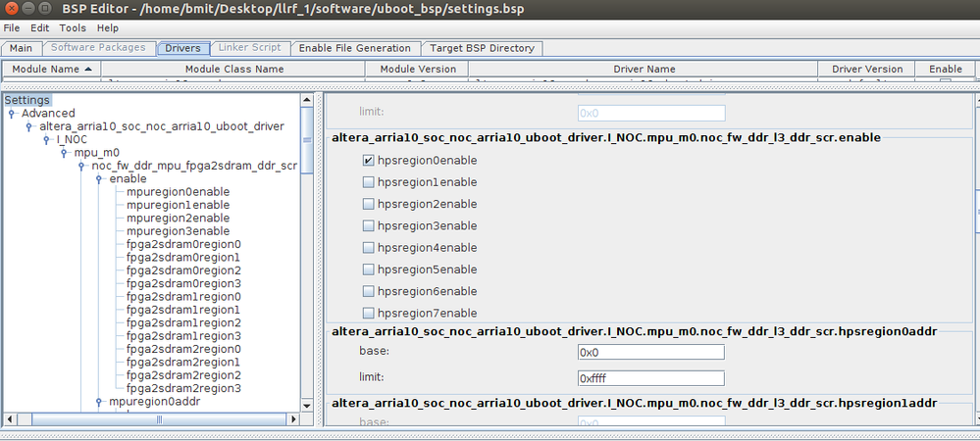Open the Help menu

point(108,28)
